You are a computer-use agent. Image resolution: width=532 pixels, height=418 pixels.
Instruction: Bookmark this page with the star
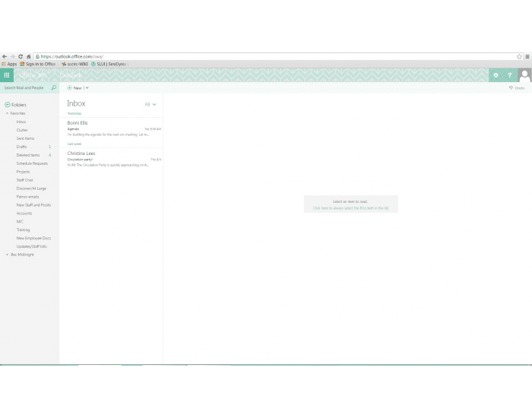pyautogui.click(x=519, y=57)
